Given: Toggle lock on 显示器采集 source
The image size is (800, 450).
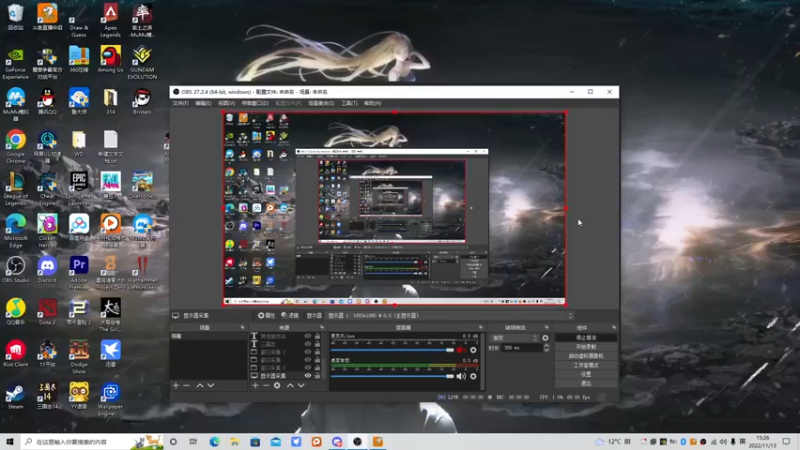Looking at the screenshot, I should [x=317, y=376].
